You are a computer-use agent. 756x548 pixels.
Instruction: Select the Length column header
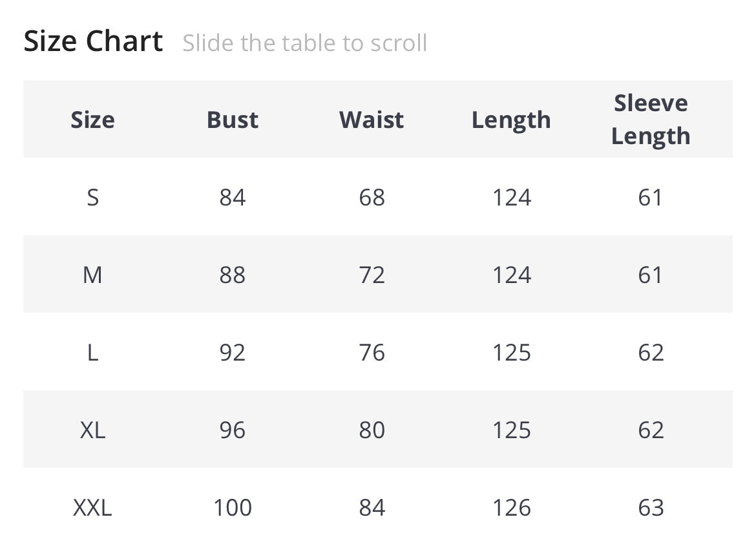coord(511,120)
